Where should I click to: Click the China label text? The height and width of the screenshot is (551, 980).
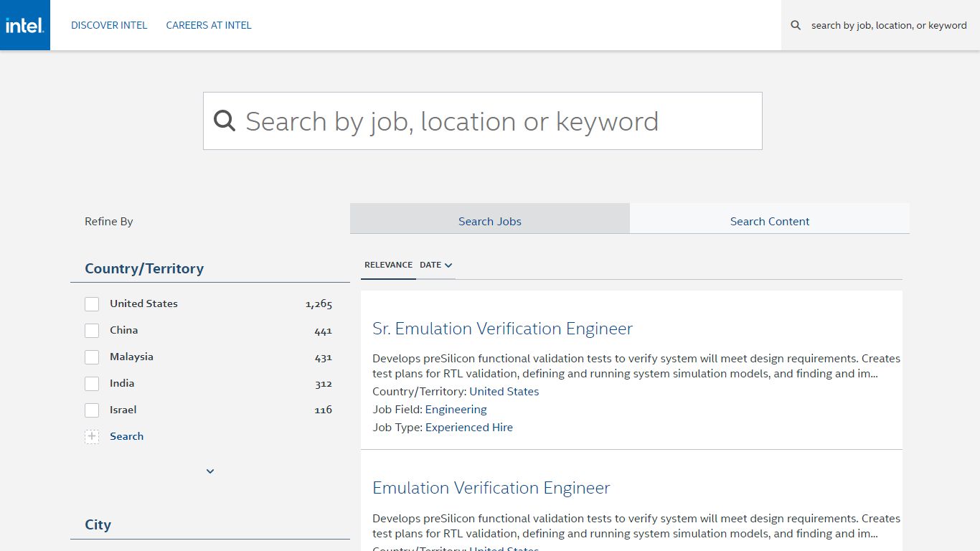pyautogui.click(x=123, y=330)
